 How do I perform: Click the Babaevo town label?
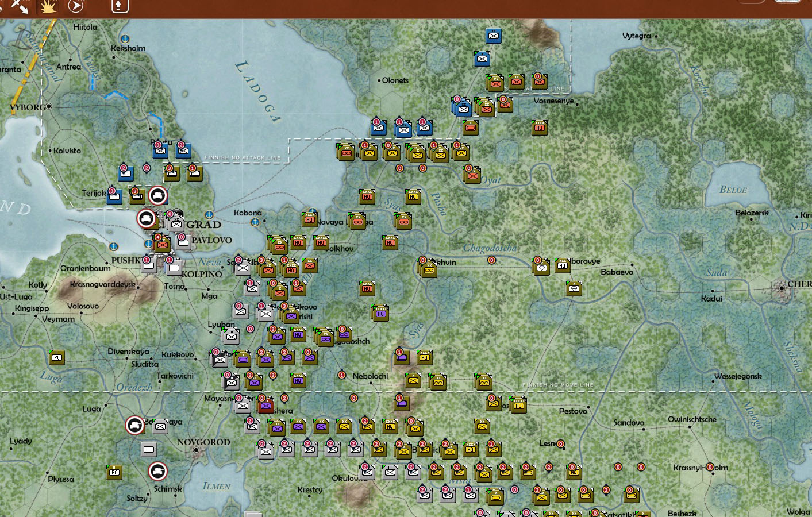coord(617,272)
